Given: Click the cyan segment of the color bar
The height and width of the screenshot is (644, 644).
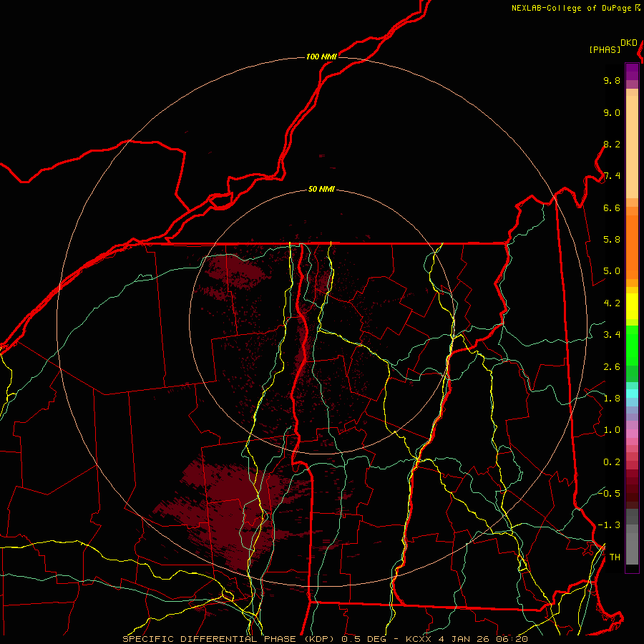Looking at the screenshot, I should coord(632,394).
